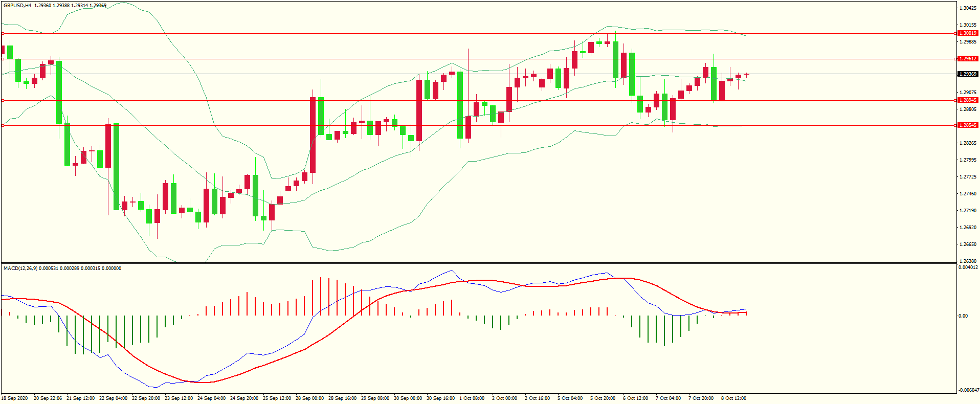980x404 pixels.
Task: Click the 1.26650 value on price scale
Action: click(968, 244)
